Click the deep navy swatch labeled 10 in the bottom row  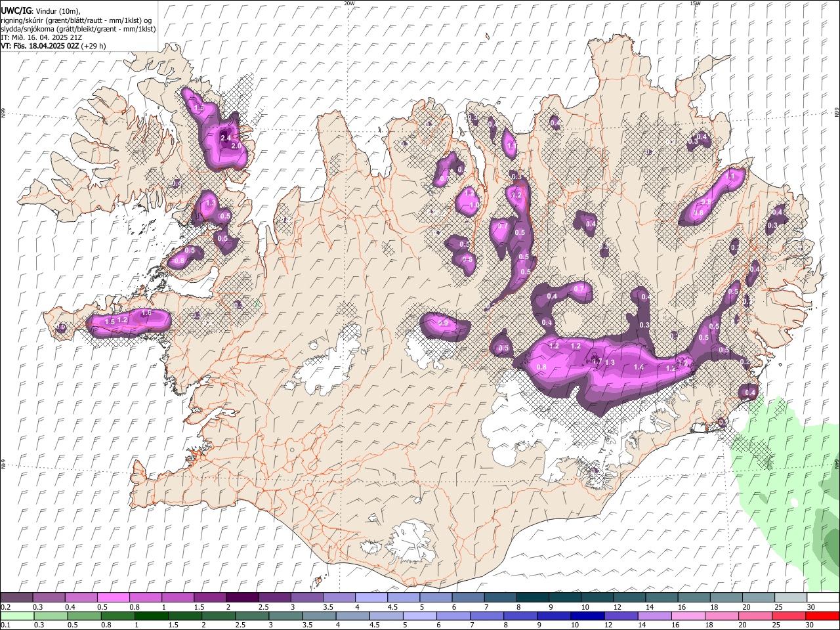(x=587, y=616)
